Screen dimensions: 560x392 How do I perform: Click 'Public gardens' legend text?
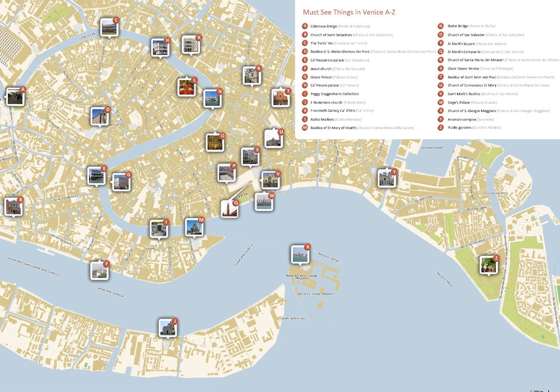460,128
